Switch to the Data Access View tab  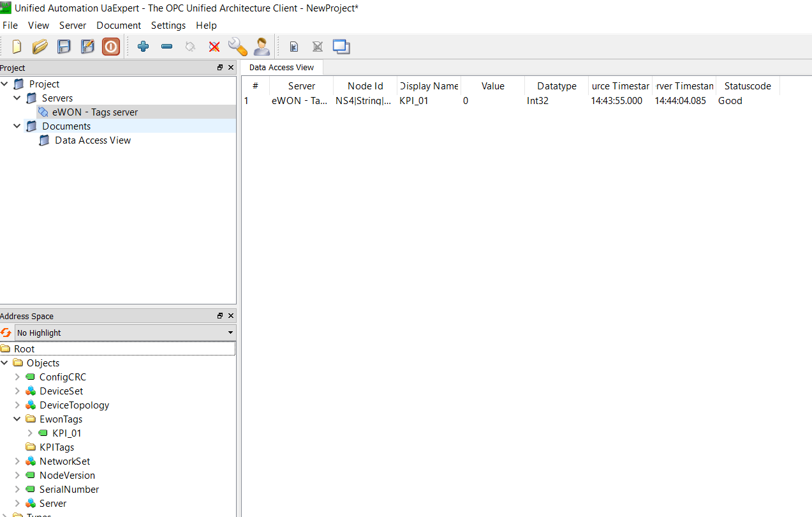click(281, 67)
